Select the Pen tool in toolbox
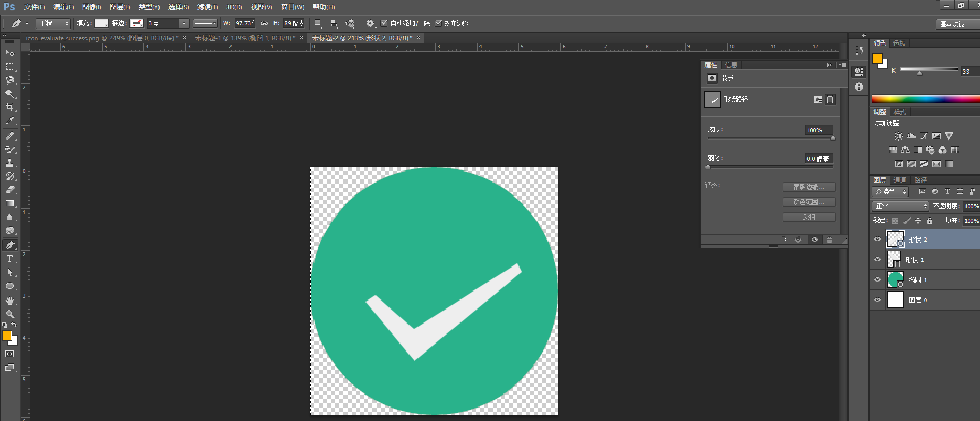980x421 pixels. (10, 245)
